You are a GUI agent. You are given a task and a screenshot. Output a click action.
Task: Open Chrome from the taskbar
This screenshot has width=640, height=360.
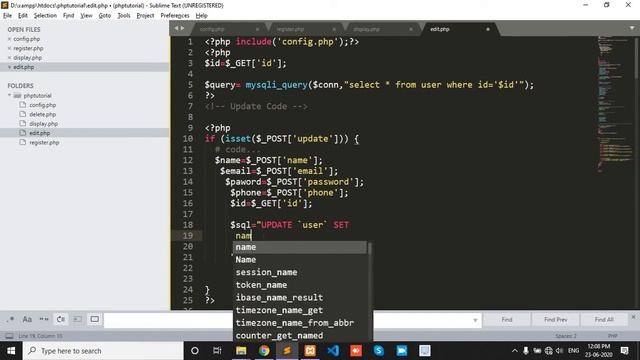point(264,351)
